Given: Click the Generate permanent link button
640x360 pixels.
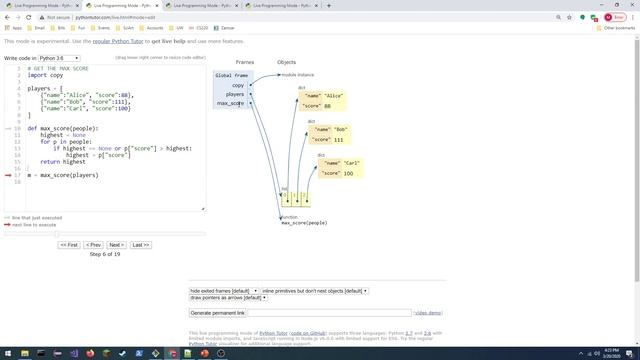Looking at the screenshot, I should pyautogui.click(x=218, y=313).
